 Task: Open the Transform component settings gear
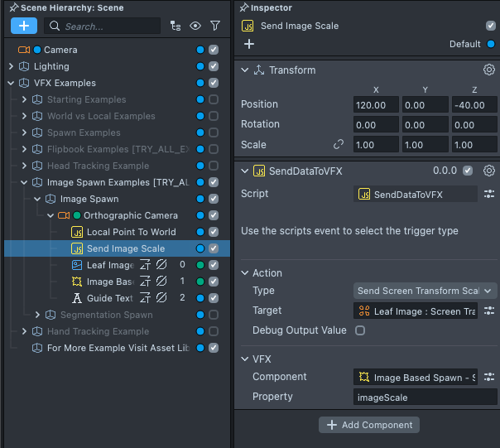pyautogui.click(x=488, y=70)
